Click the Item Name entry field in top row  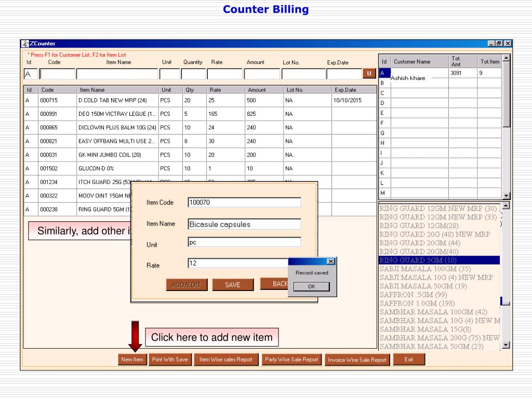pos(117,74)
